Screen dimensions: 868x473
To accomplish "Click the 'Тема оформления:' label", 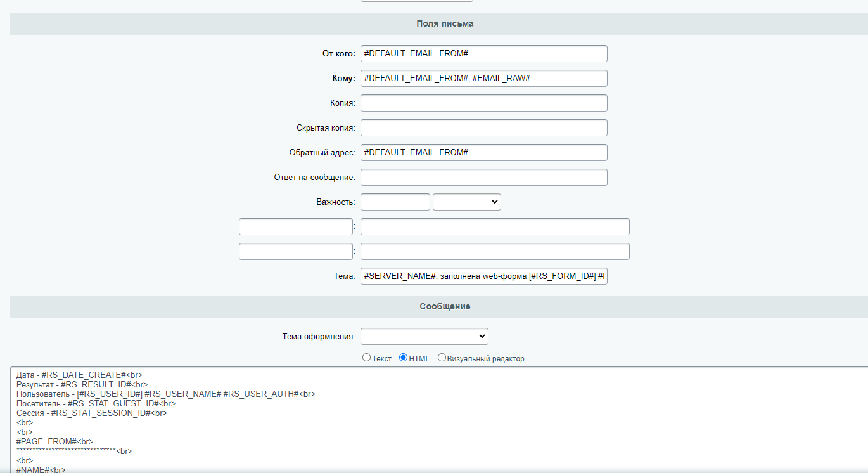I will [x=319, y=337].
